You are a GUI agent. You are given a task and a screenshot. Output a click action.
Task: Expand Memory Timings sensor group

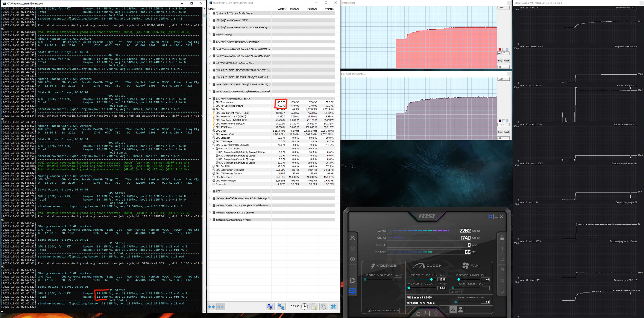210,34
